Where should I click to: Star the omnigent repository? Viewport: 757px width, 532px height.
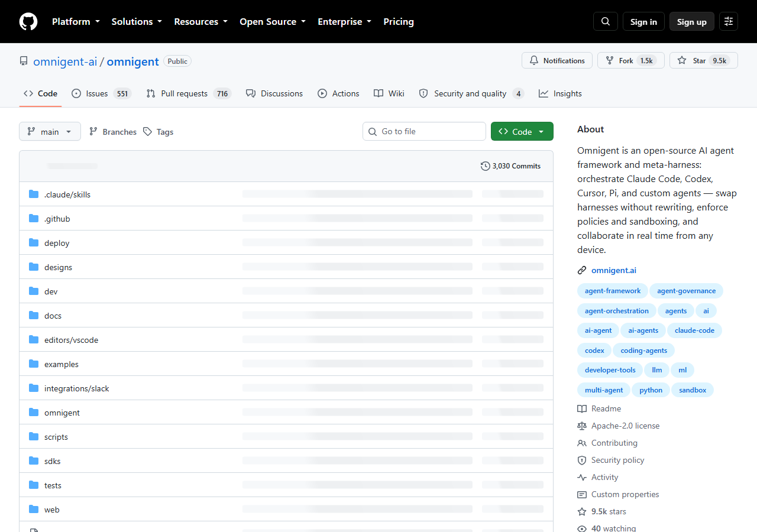pyautogui.click(x=704, y=60)
